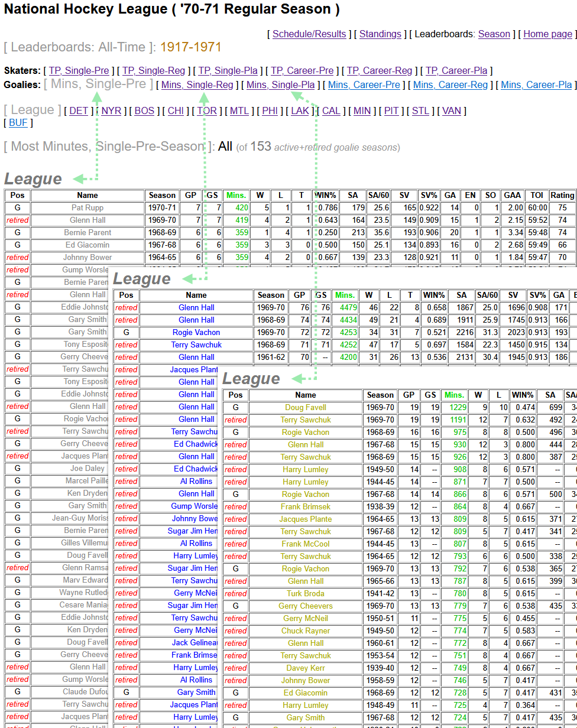
Task: Filter leaderboard by PHI team
Action: coord(270,111)
